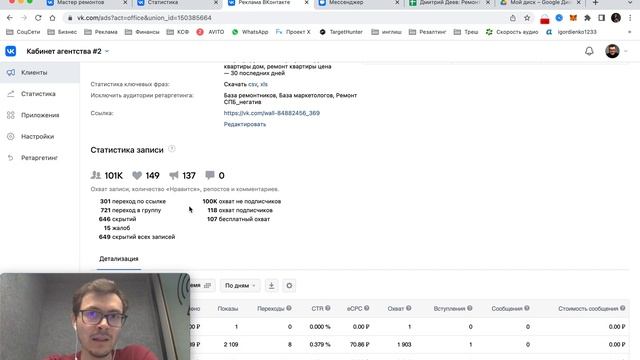
Task: Click the share page icon in address bar
Action: [x=513, y=18]
